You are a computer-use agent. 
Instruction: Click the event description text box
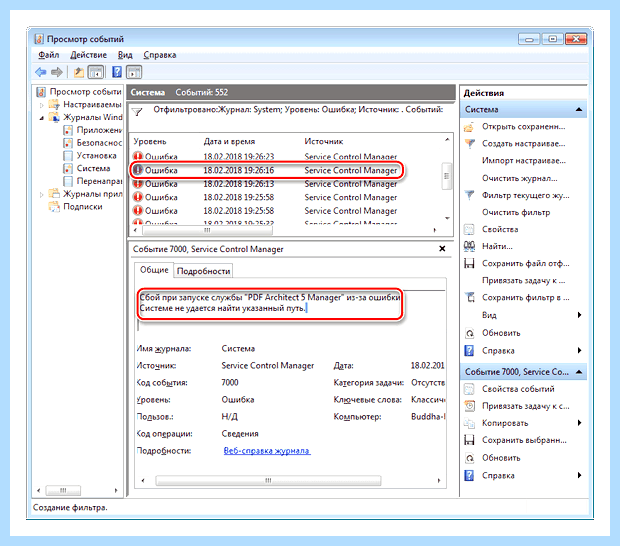(x=270, y=303)
